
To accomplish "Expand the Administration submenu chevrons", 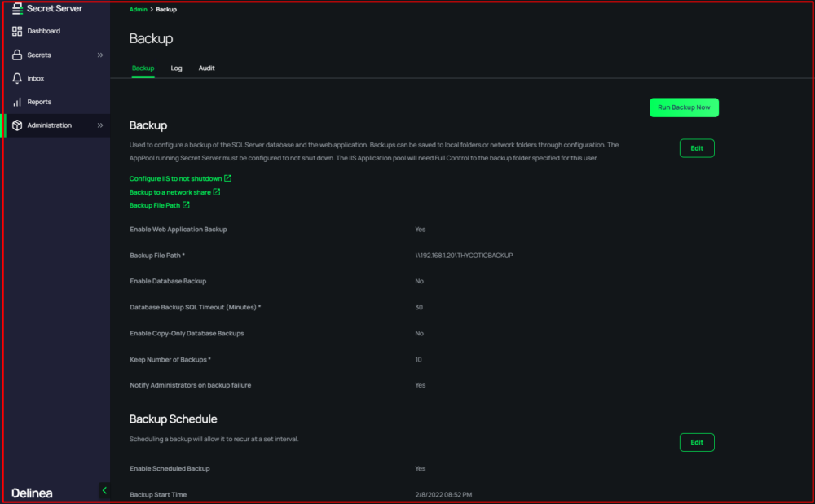I will (x=100, y=125).
